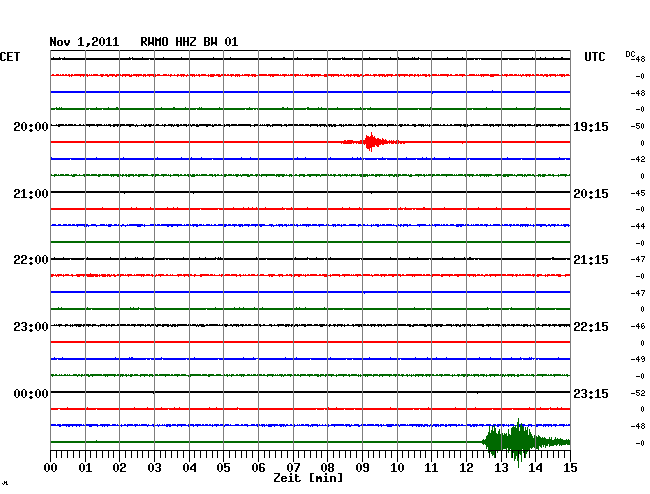
Task: Click minute tick label '03' on Zeit axis
Action: (154, 468)
